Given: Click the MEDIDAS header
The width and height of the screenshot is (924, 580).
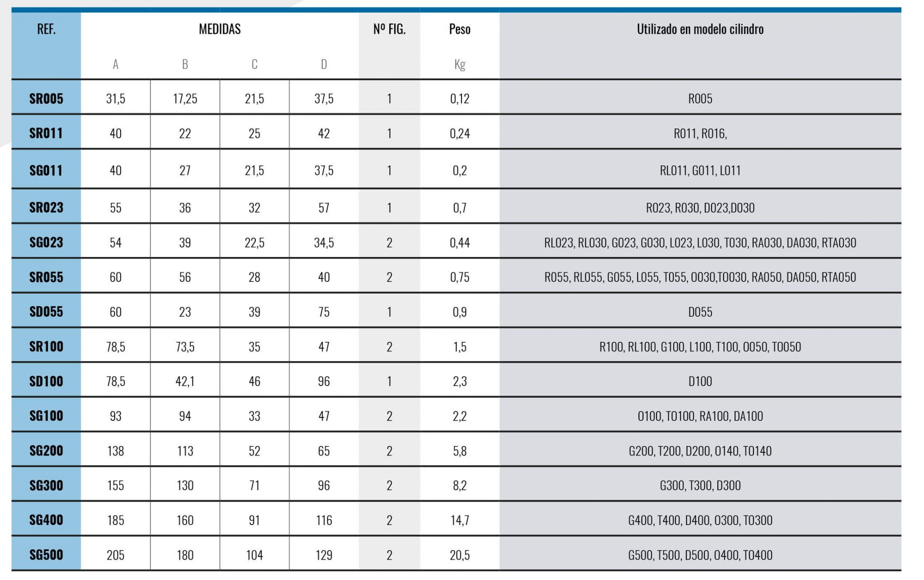Looking at the screenshot, I should coord(220,30).
